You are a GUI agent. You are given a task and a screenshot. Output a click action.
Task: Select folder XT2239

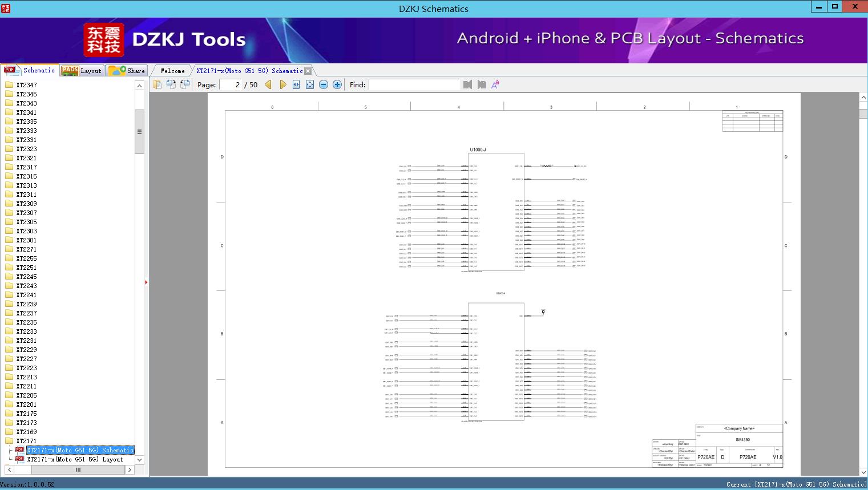[x=26, y=304]
